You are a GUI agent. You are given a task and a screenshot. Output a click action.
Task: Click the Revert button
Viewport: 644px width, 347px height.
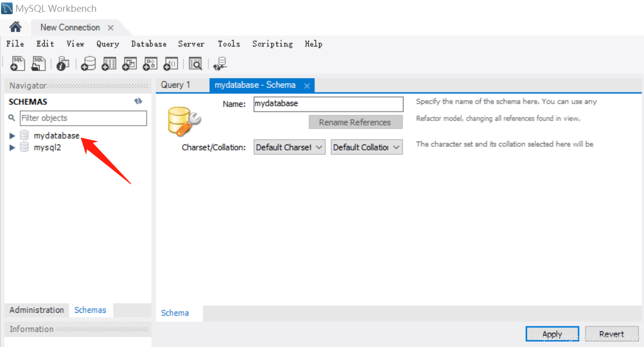[x=612, y=334]
